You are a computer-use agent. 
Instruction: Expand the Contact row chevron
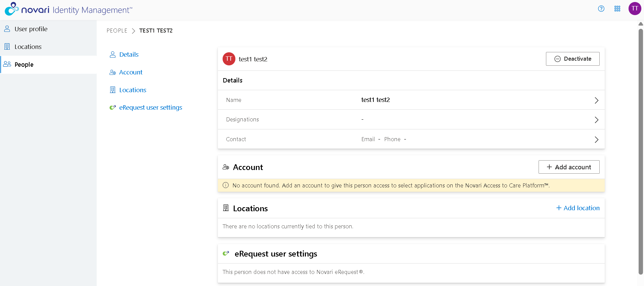point(596,139)
